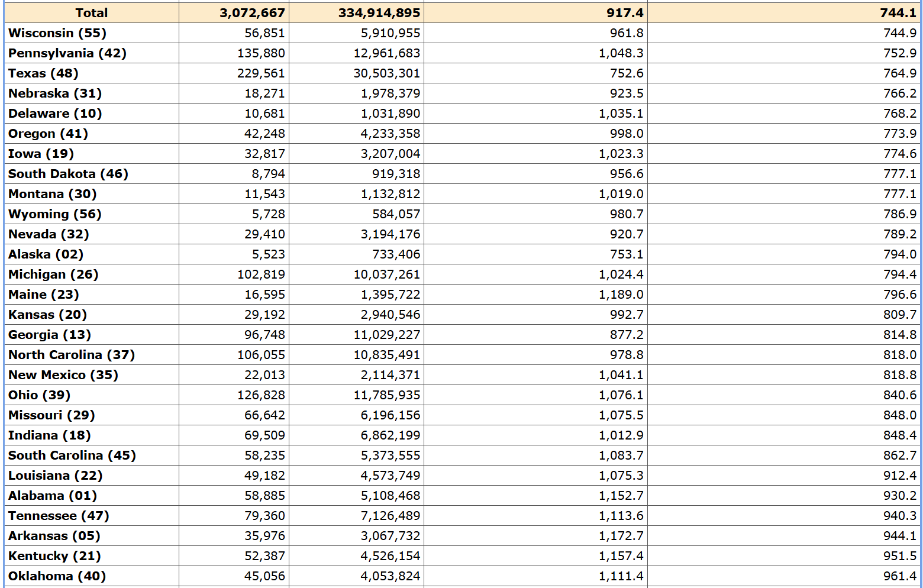Select Oregon's rate value 998.0
The image size is (923, 588).
626,134
